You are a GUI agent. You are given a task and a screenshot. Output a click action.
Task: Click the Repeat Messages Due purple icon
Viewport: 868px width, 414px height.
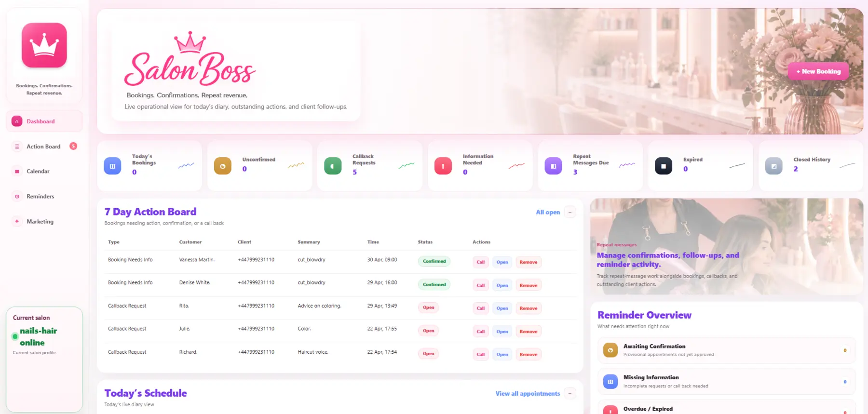pyautogui.click(x=554, y=166)
